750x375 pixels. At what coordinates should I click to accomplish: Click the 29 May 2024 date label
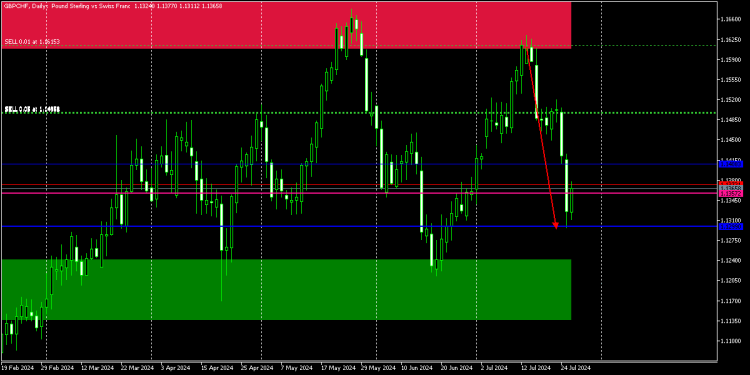pos(377,367)
